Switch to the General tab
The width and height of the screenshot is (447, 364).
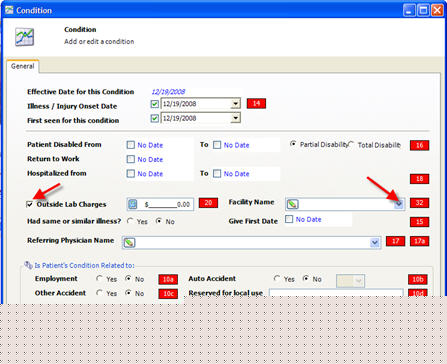click(23, 66)
